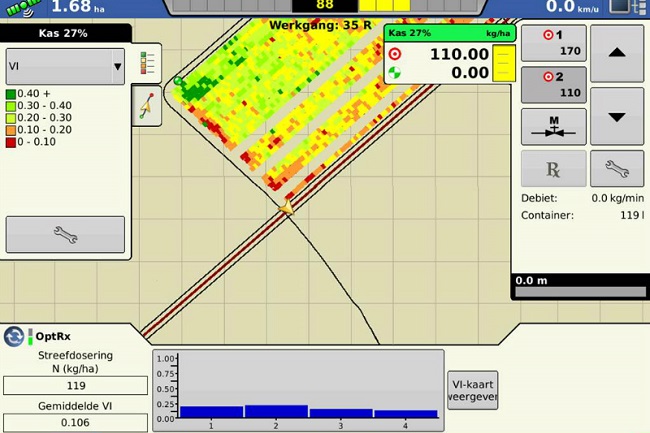The height and width of the screenshot is (433, 650).
Task: Increase rate with the up arrow
Action: 616,53
